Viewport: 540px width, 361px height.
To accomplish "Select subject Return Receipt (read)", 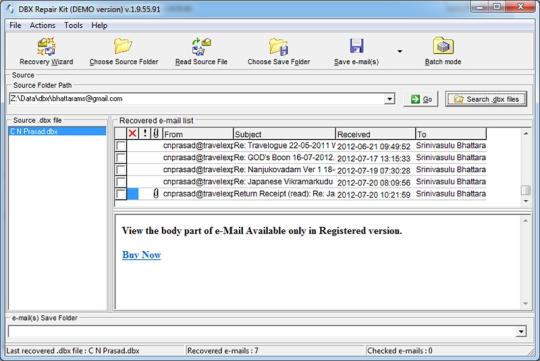I will 284,194.
